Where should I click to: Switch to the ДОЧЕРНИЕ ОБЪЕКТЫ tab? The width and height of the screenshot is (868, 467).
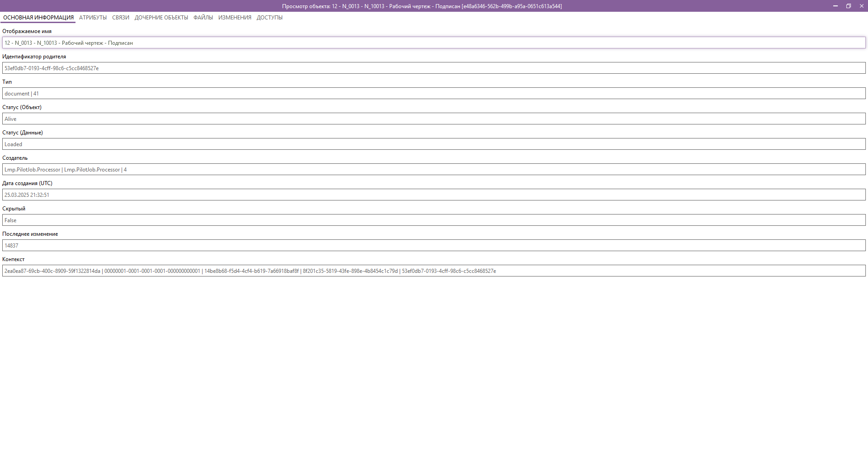click(161, 17)
